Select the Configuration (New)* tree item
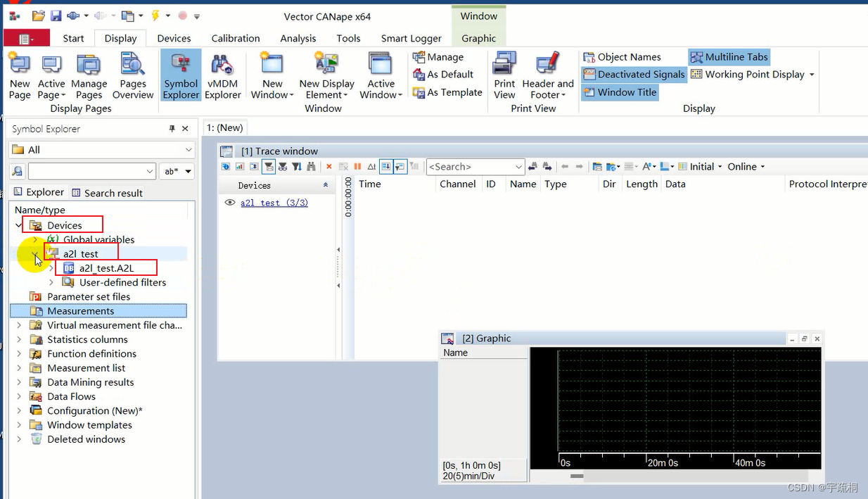This screenshot has width=868, height=499. 95,411
